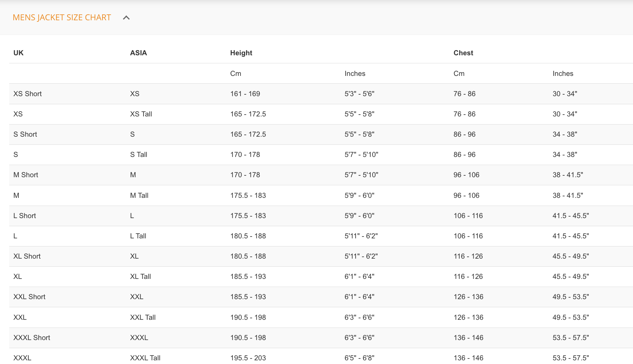This screenshot has height=364, width=633.
Task: Select the XS Short size row label
Action: tap(28, 94)
